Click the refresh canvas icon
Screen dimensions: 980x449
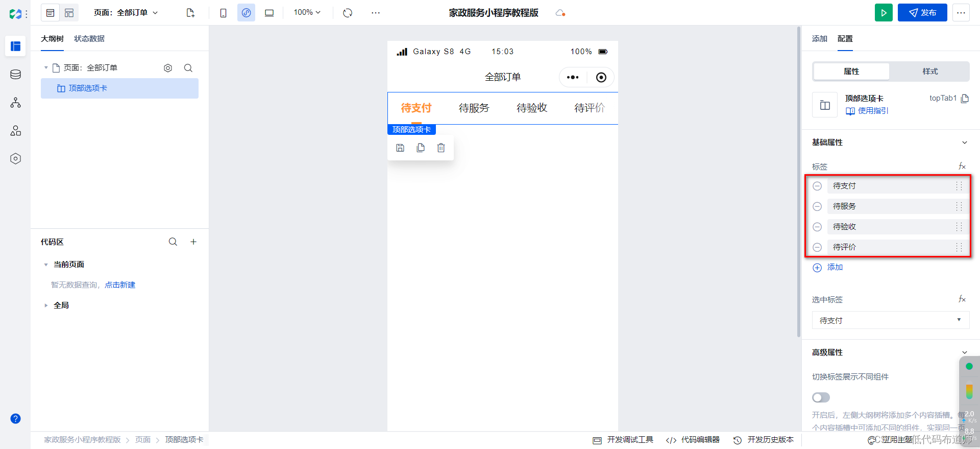pyautogui.click(x=348, y=13)
